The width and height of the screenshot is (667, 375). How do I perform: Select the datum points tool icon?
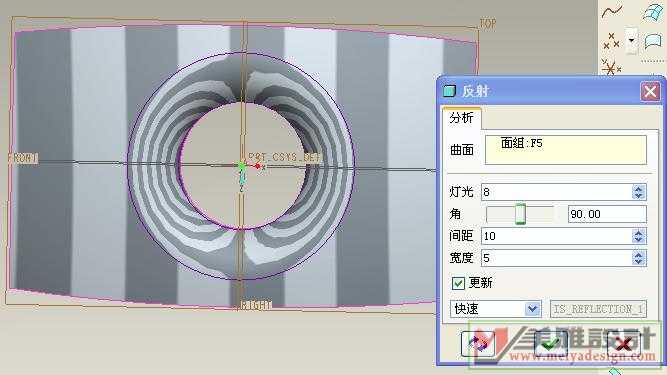pyautogui.click(x=611, y=41)
